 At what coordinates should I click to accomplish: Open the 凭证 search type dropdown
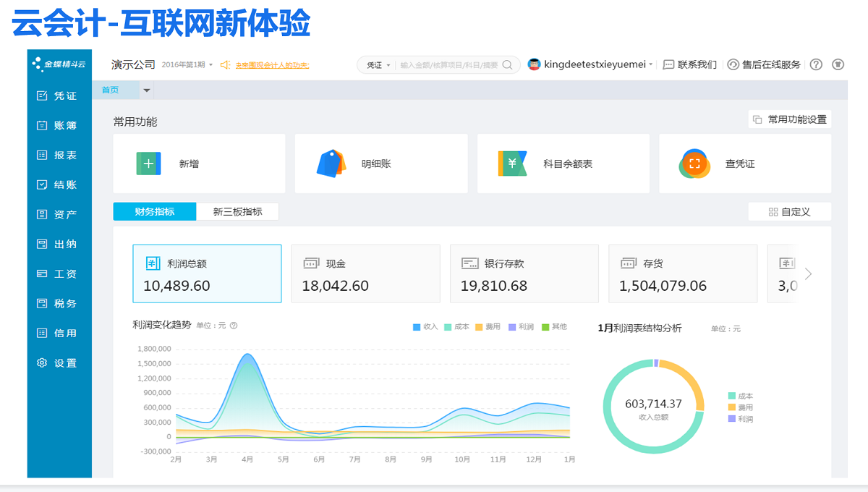(x=378, y=65)
